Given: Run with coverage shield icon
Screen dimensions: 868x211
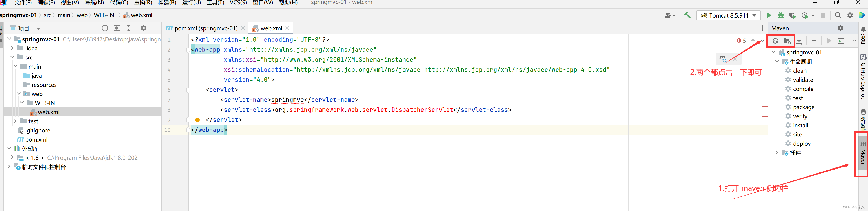Looking at the screenshot, I should pyautogui.click(x=792, y=15).
